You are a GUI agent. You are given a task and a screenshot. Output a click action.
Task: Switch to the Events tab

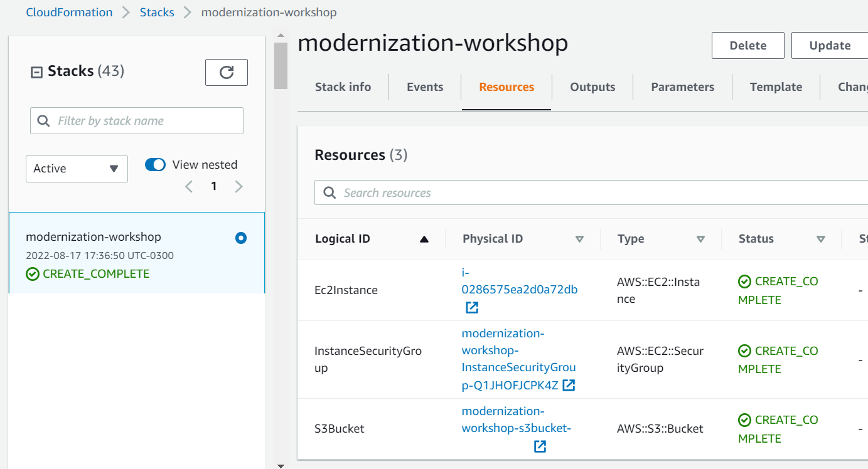pos(425,87)
